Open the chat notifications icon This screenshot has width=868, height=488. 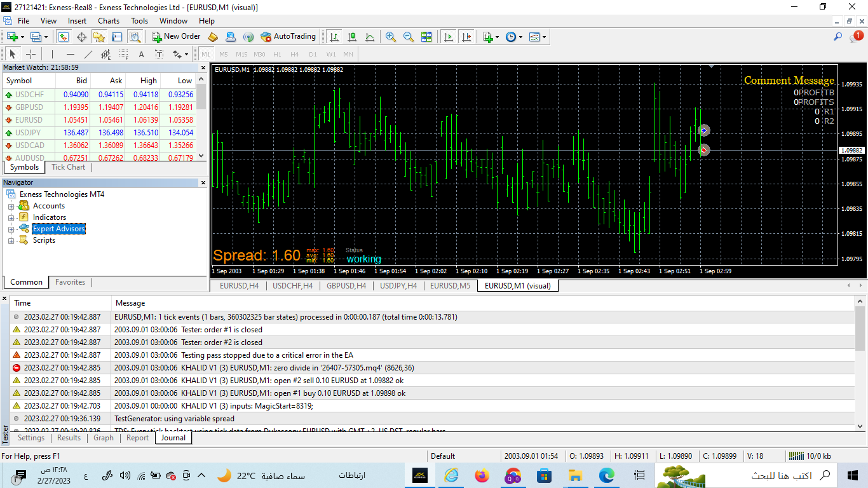[x=856, y=37]
